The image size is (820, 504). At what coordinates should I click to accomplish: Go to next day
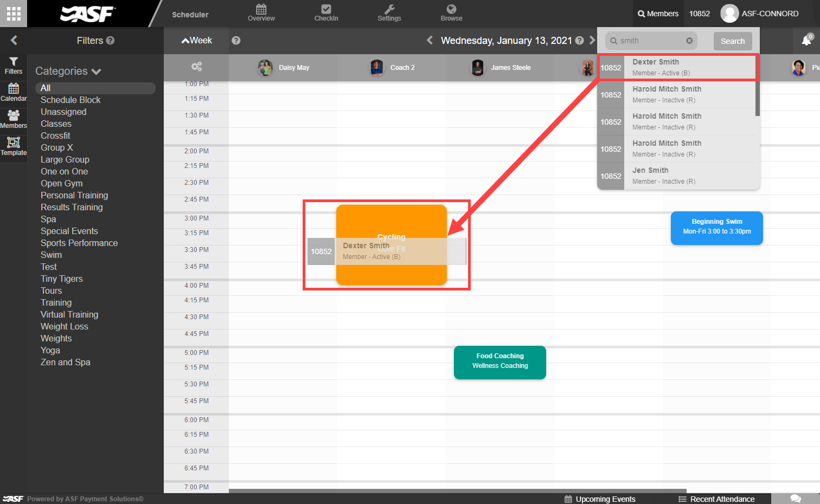coord(592,40)
